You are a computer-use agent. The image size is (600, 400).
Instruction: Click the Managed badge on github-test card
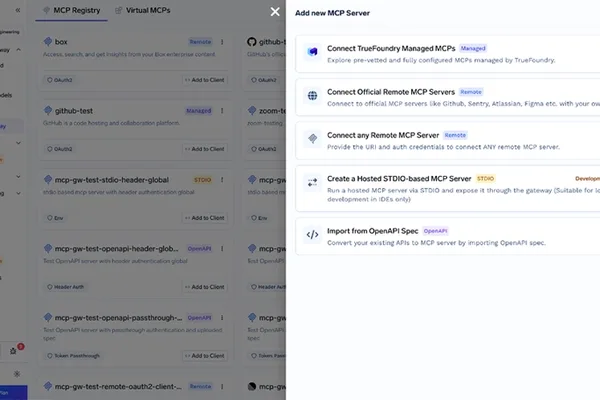(199, 111)
